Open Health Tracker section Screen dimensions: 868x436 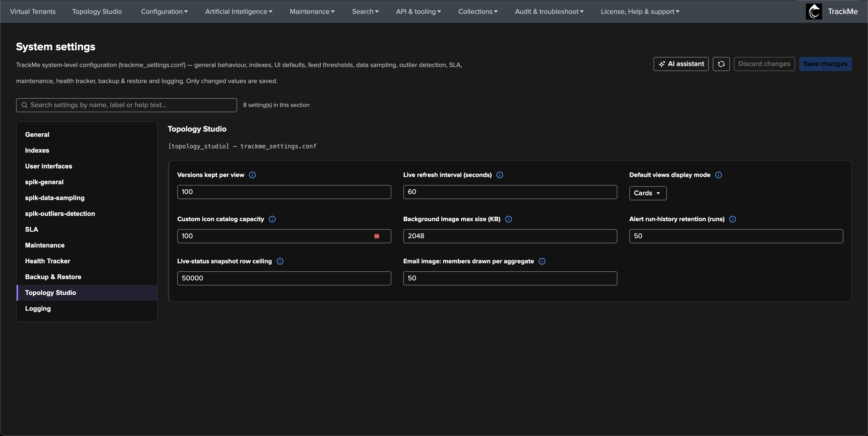87,261
